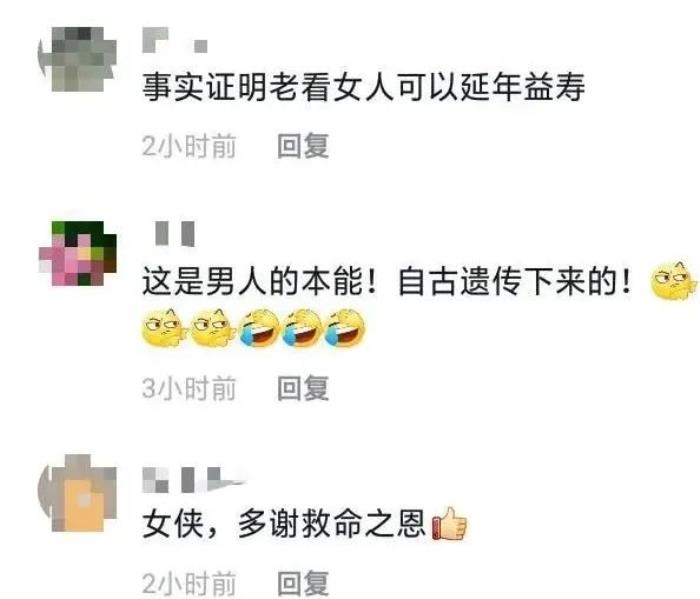Image resolution: width=700 pixels, height=599 pixels.
Task: Click the first smirk emoji on the emoji row
Action: point(163,329)
